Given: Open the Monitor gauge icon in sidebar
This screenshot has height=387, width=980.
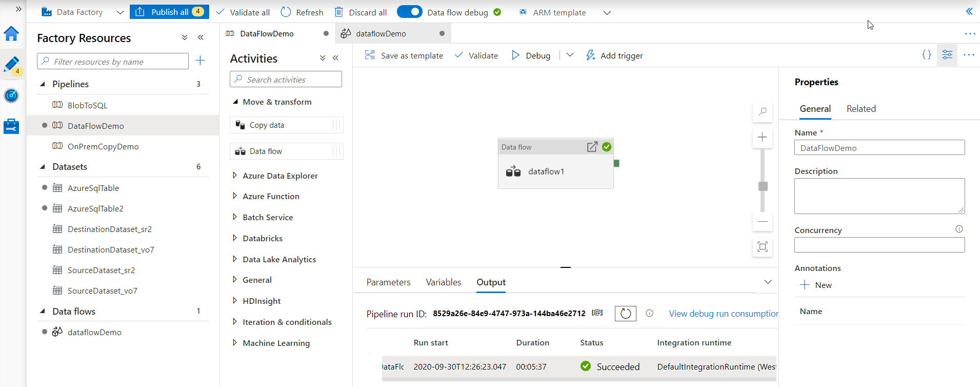Looking at the screenshot, I should click(11, 95).
